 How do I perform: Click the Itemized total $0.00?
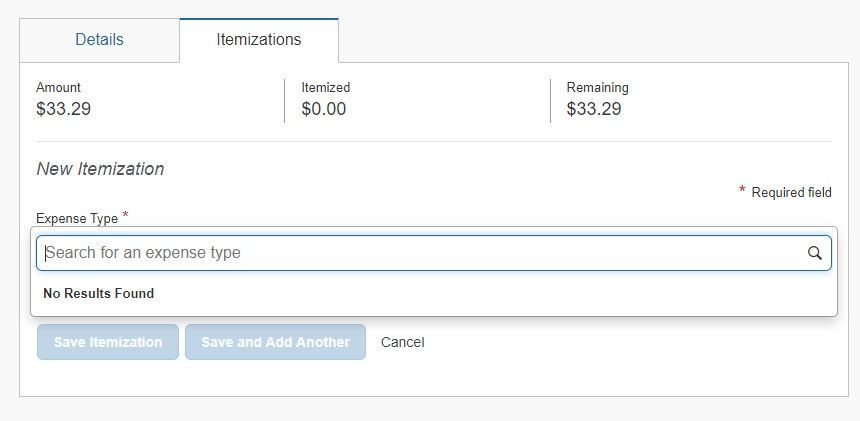[x=324, y=109]
